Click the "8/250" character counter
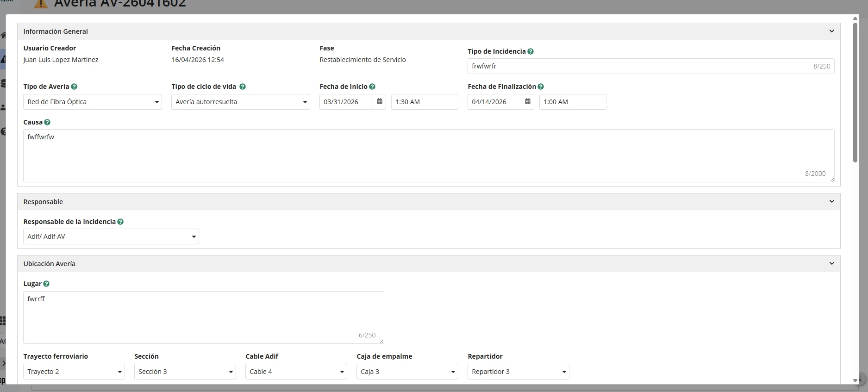The width and height of the screenshot is (868, 392). (x=822, y=66)
